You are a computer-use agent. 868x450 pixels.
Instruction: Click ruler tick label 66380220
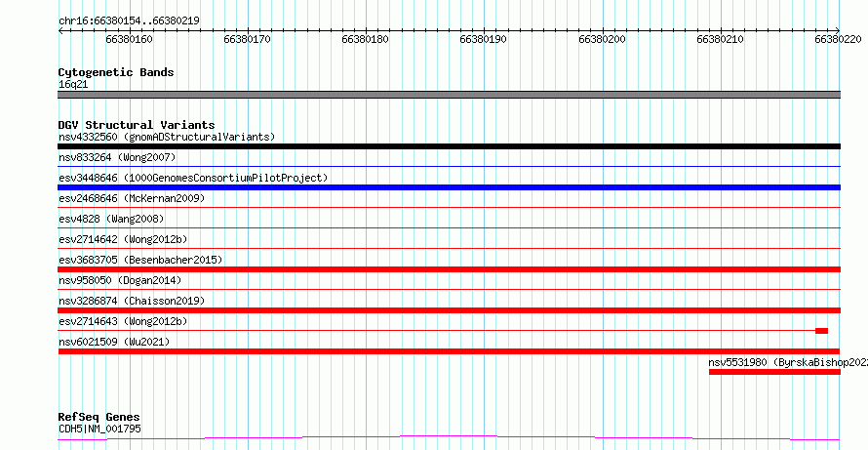[x=838, y=39]
